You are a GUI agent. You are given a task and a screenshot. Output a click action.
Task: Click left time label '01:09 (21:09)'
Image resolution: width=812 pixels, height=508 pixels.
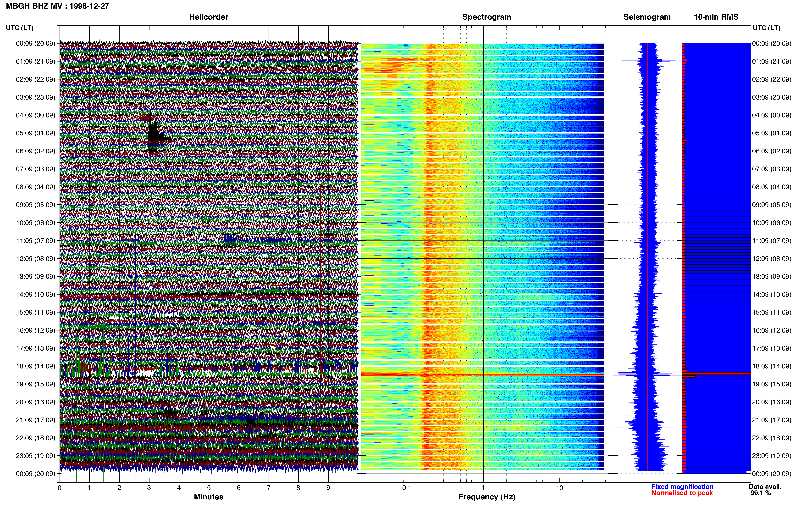pos(36,61)
